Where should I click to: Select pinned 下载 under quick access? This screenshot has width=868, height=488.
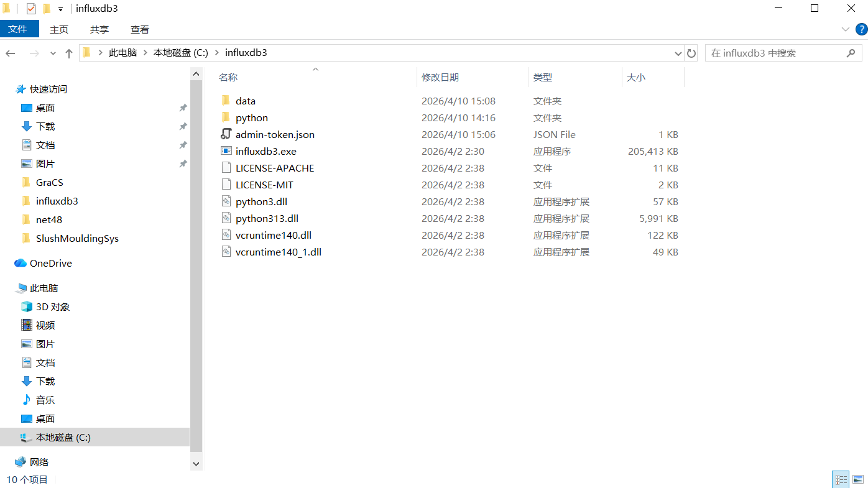45,126
